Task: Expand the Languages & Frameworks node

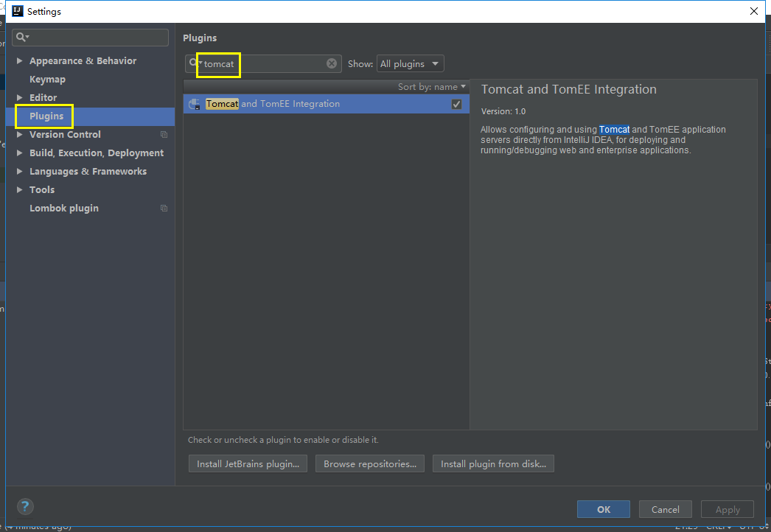Action: (20, 172)
